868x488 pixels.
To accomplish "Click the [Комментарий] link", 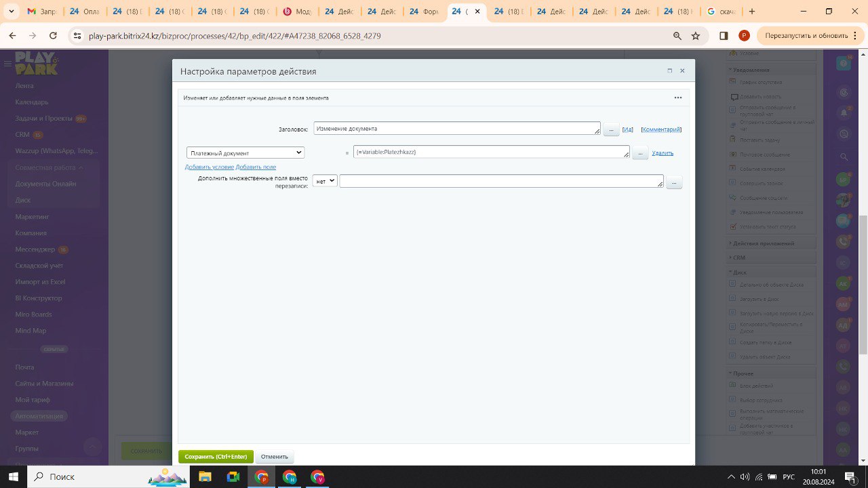I will pyautogui.click(x=661, y=129).
